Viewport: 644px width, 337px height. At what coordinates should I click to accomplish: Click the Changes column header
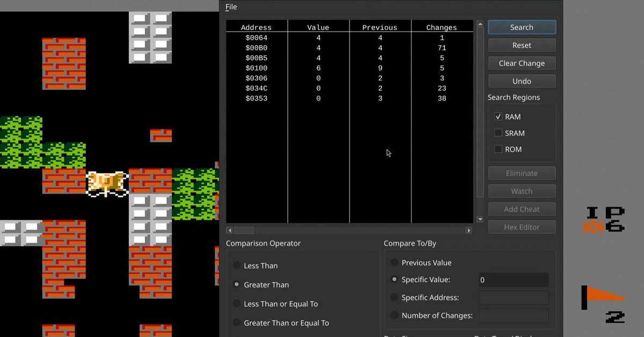pos(442,27)
